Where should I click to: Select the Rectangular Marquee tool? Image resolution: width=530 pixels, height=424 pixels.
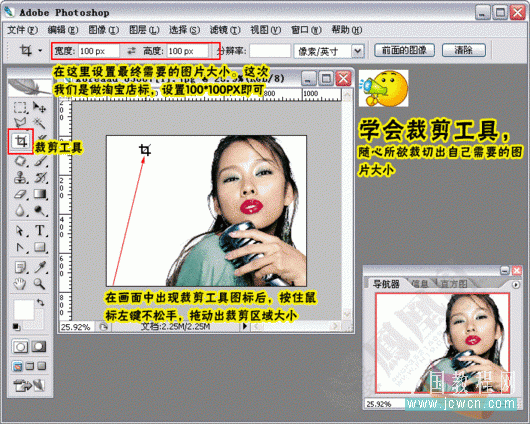[x=20, y=108]
